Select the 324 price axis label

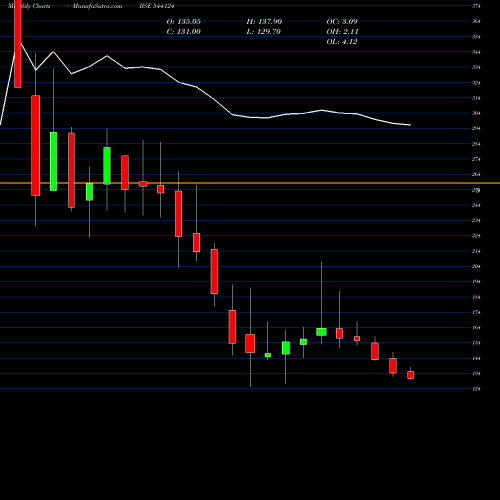point(476,83)
